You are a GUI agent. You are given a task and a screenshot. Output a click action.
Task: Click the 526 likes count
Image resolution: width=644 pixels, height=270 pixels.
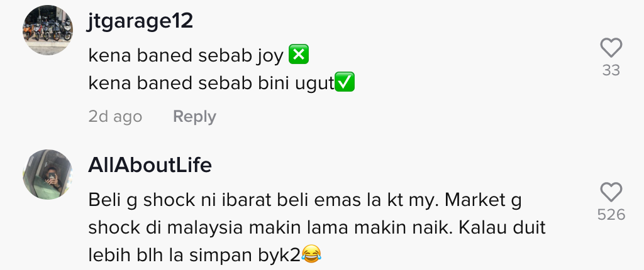611,215
